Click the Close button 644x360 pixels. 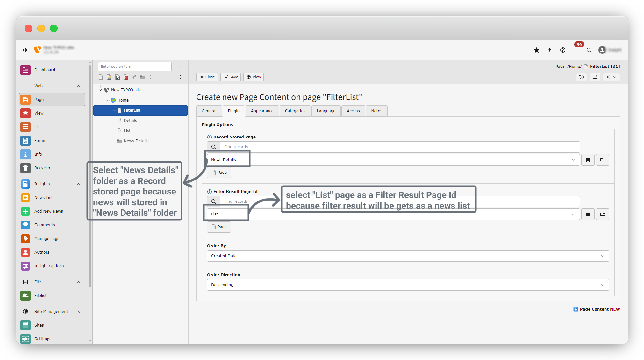207,77
